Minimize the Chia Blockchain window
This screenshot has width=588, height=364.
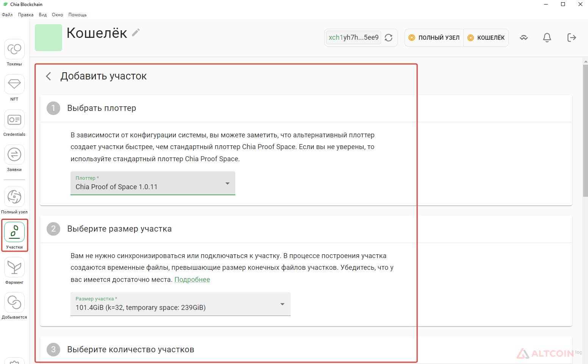pos(546,5)
